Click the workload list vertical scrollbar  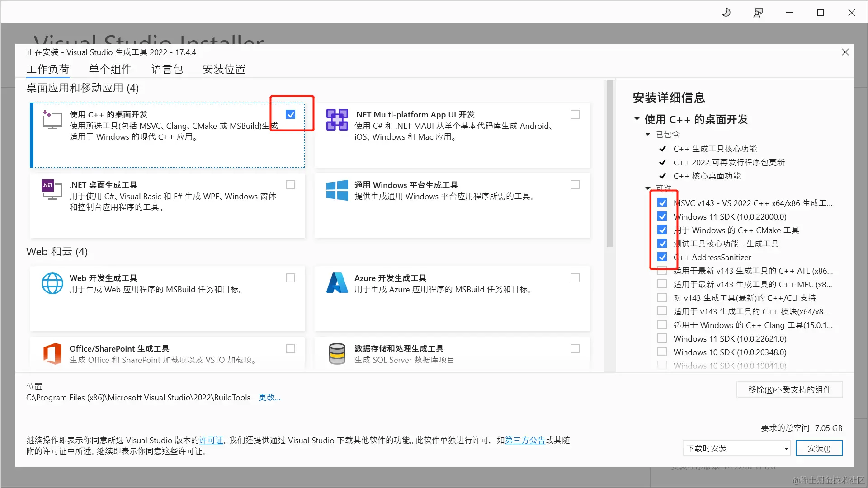609,164
